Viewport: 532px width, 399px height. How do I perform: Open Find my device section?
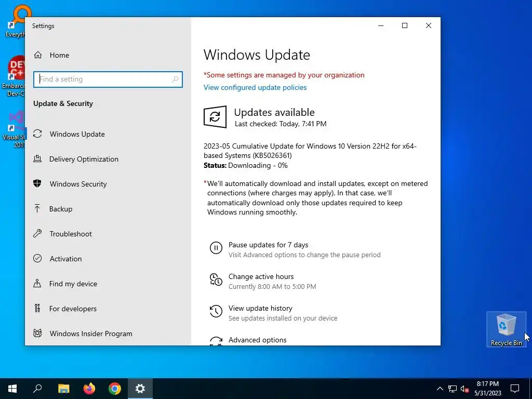coord(108,284)
